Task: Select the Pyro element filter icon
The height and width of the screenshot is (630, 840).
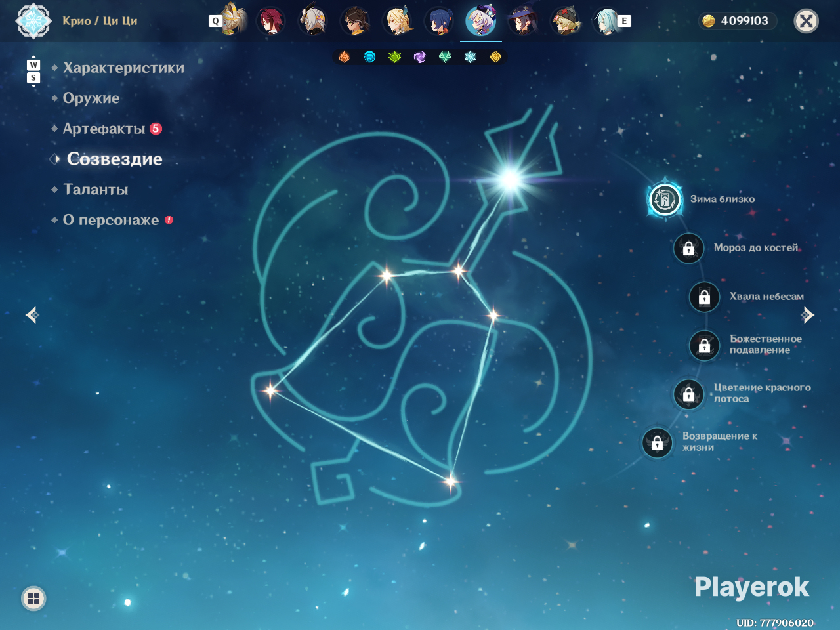Action: tap(345, 57)
